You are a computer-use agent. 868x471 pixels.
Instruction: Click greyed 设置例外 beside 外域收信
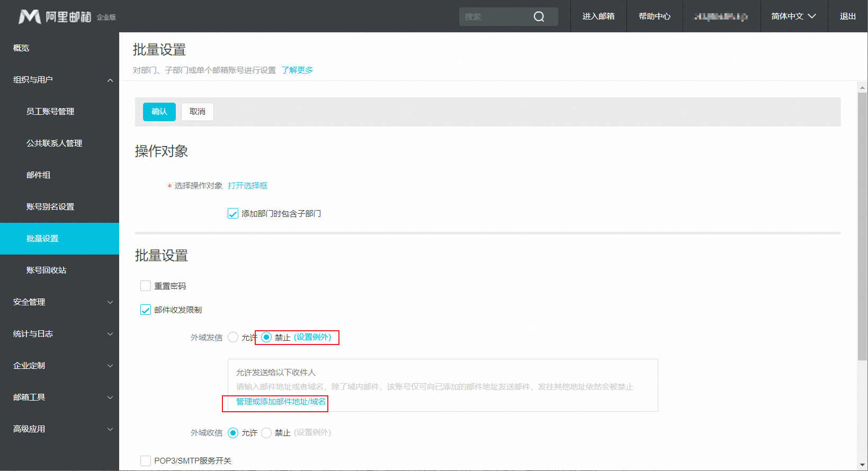coord(312,433)
